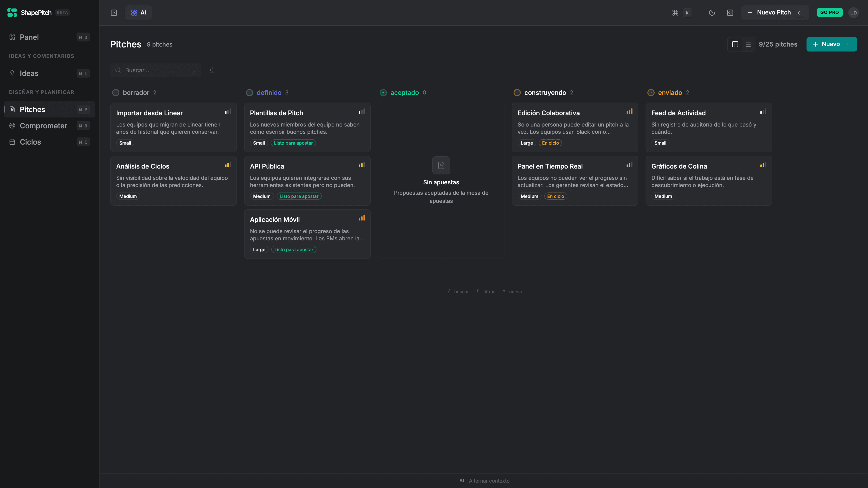Open the Panel view from sidebar
Image resolution: width=868 pixels, height=488 pixels.
29,37
